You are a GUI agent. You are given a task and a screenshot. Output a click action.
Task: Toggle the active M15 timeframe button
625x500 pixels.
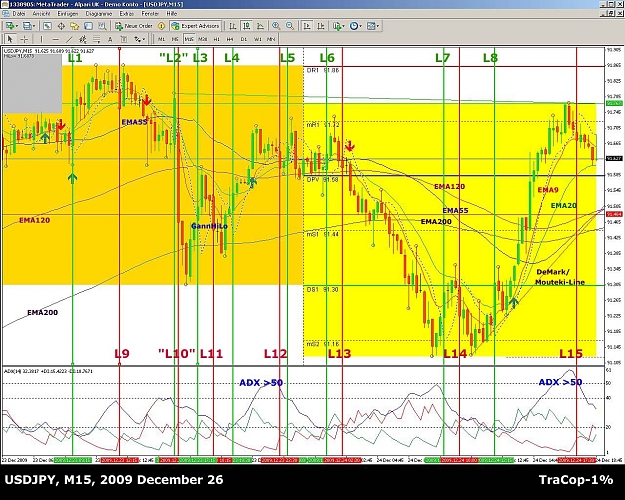(x=189, y=39)
